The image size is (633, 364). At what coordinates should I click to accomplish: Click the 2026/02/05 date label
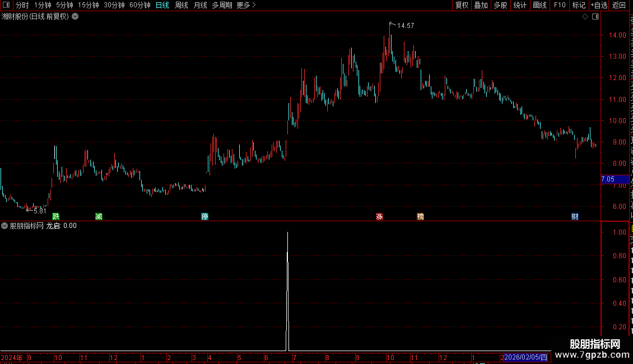click(525, 357)
